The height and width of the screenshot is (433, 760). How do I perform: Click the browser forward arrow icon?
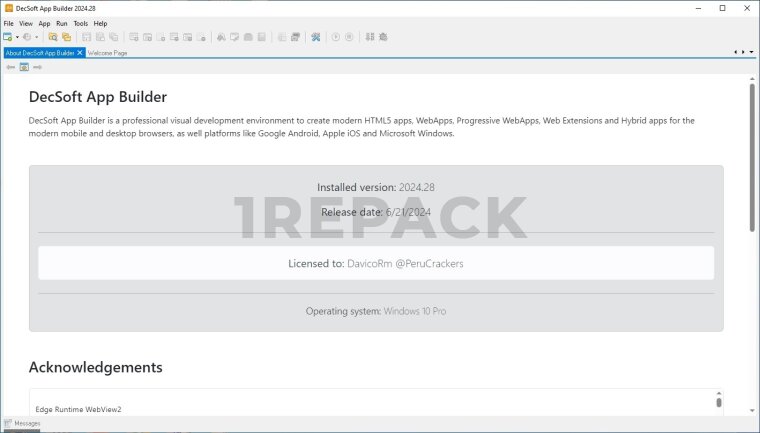[38, 67]
